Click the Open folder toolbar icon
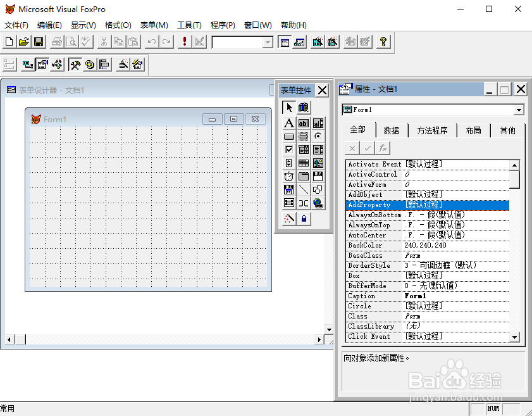The width and height of the screenshot is (532, 416). (24, 42)
